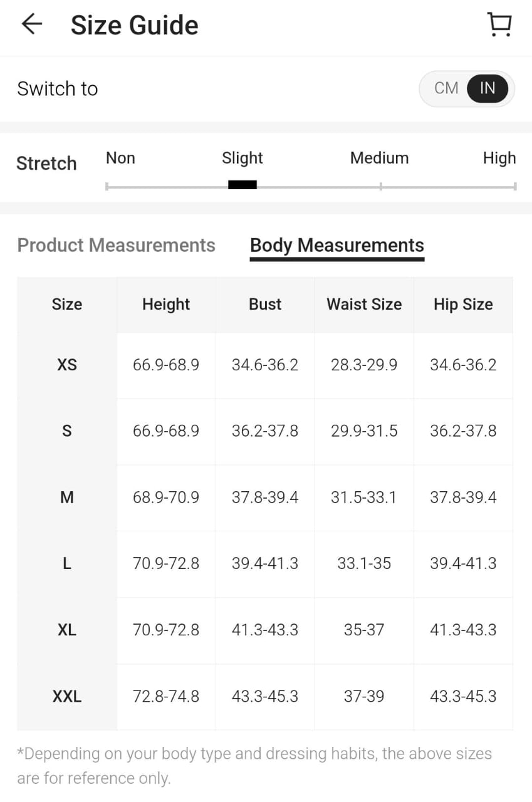Click the Bust column header
The width and height of the screenshot is (532, 802).
click(x=265, y=305)
